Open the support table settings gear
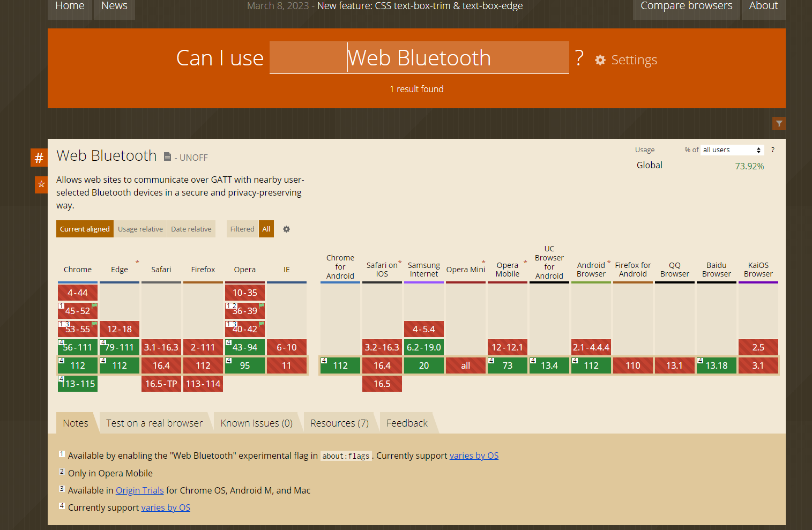The height and width of the screenshot is (530, 812). pos(287,229)
